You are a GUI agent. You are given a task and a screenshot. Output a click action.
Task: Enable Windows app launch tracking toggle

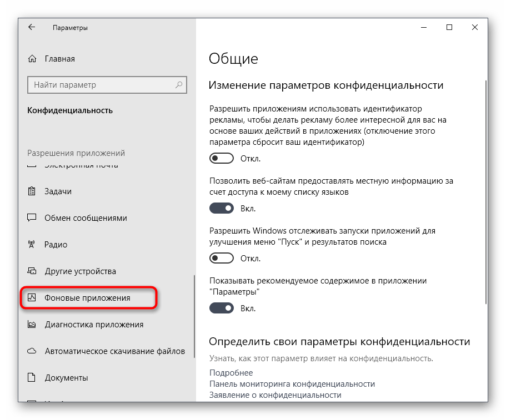coord(221,258)
